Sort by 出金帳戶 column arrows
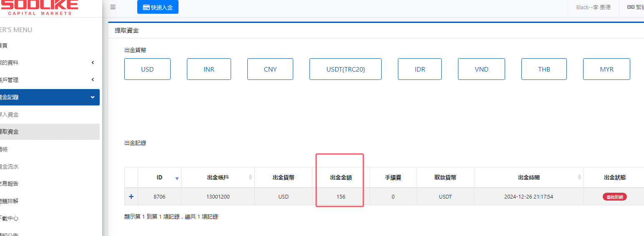This screenshot has height=236, width=644. [250, 177]
